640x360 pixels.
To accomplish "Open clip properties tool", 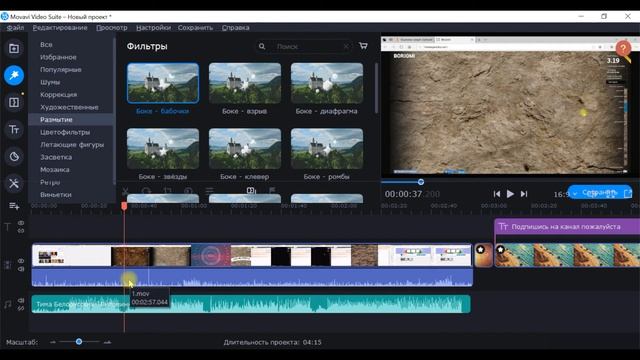I will 209,191.
